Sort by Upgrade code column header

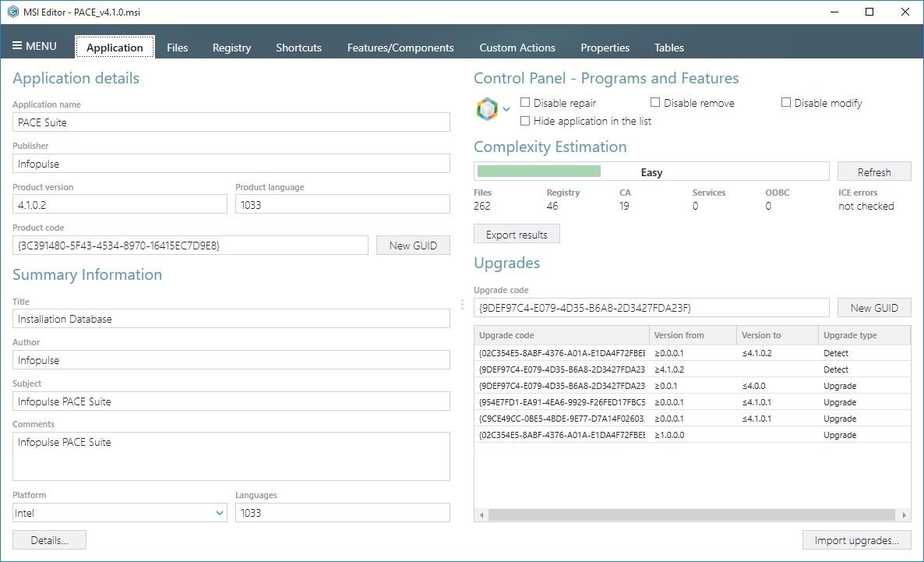click(562, 335)
